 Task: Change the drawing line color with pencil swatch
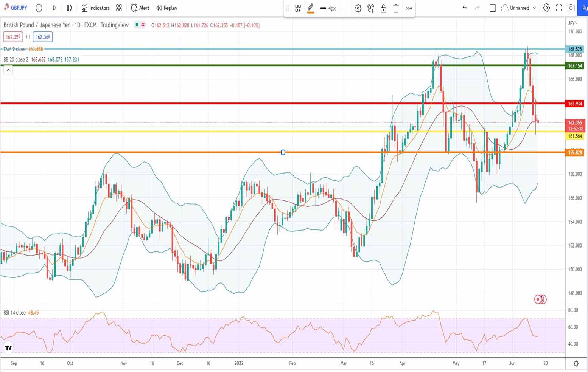(311, 8)
